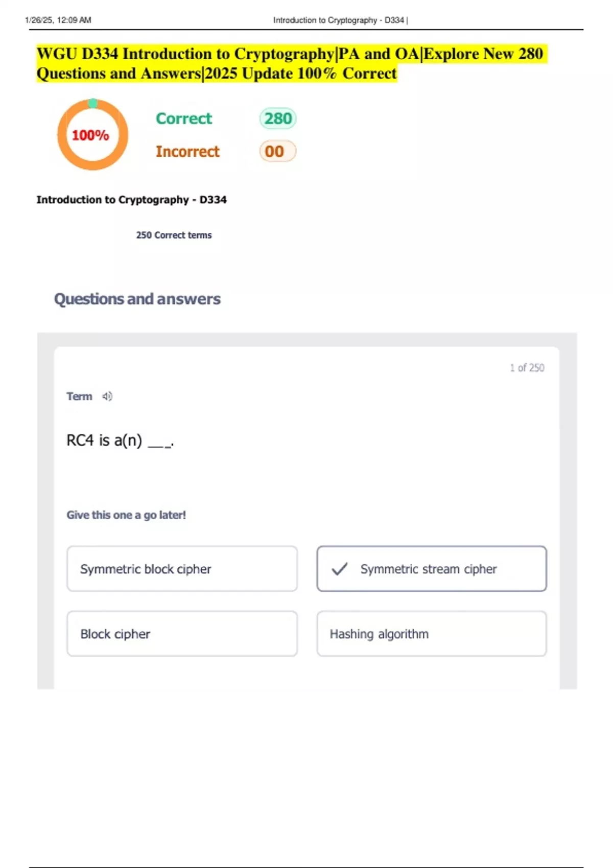Click the bold Introduction to Cryptography heading
The image size is (613, 868).
coord(131,200)
